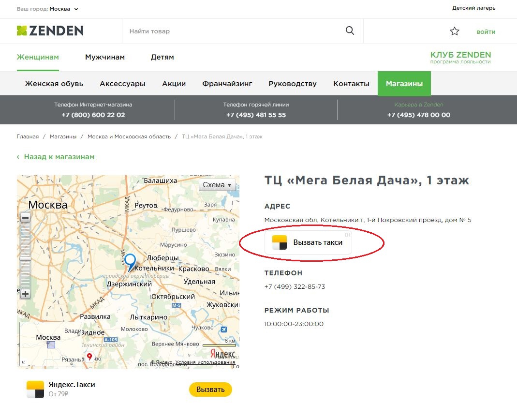Screen dimensions: 517x420
Task: Click the ZENDEN logo
Action: (50, 30)
